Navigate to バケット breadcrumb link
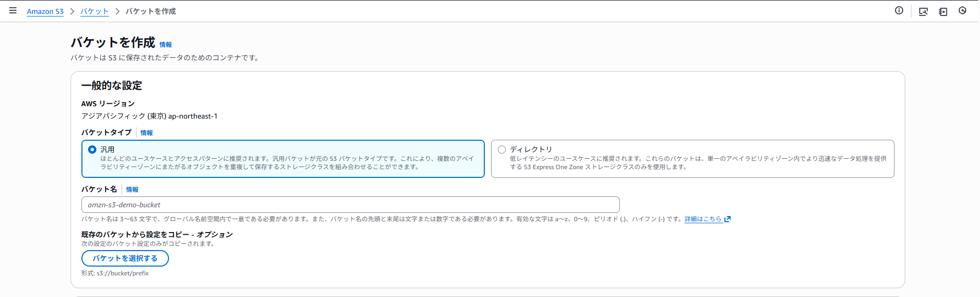Image resolution: width=980 pixels, height=297 pixels. pos(94,11)
